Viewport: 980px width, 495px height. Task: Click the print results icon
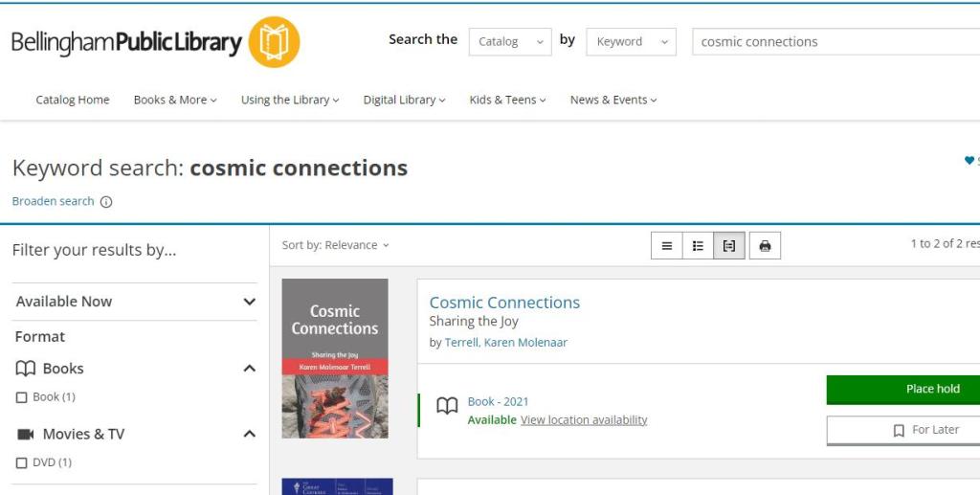(x=765, y=246)
